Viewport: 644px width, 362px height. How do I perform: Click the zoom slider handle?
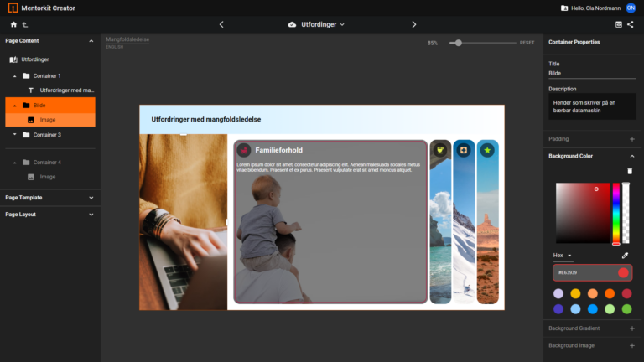point(459,43)
